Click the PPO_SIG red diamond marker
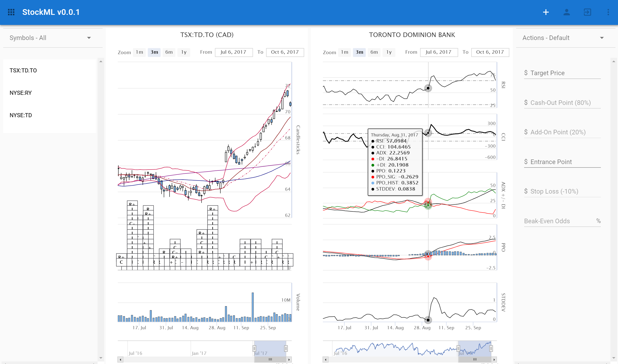618x364 pixels. click(428, 257)
